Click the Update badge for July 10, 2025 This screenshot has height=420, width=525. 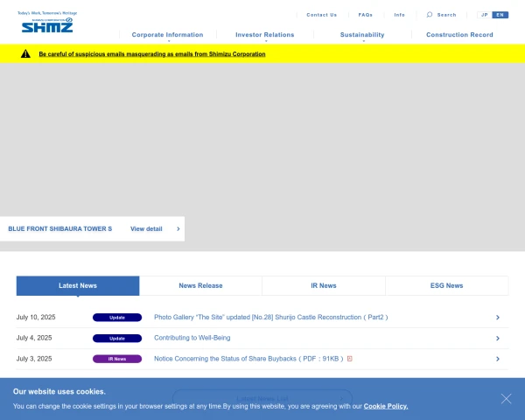(x=117, y=318)
